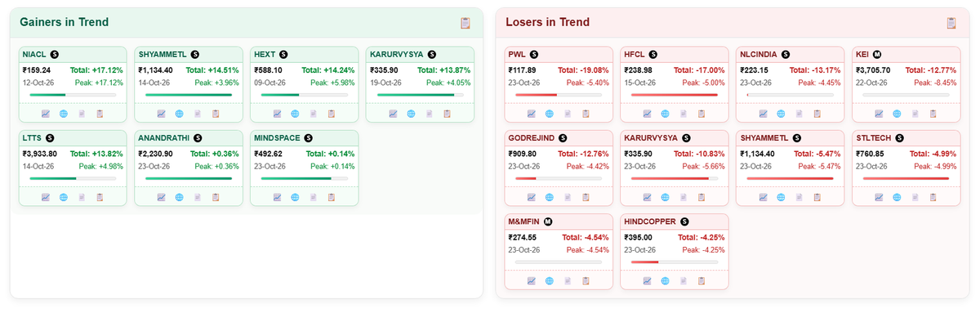Select Total: -4.54% on M&MFIN card
This screenshot has width=980, height=309.
[x=586, y=237]
